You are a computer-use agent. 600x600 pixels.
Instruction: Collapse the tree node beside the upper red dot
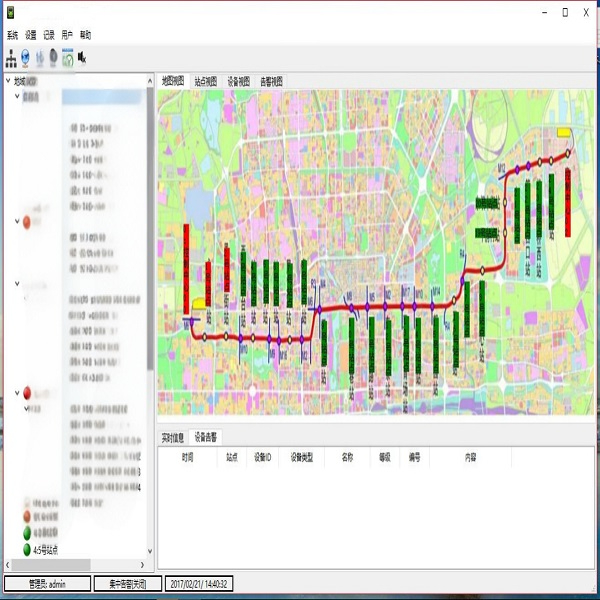click(16, 222)
